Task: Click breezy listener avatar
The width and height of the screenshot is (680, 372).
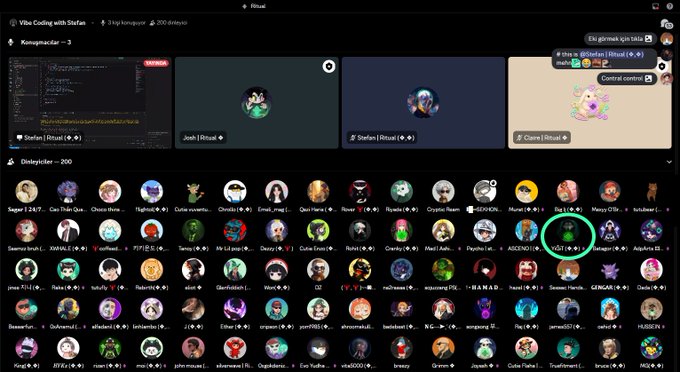Action: point(401,348)
